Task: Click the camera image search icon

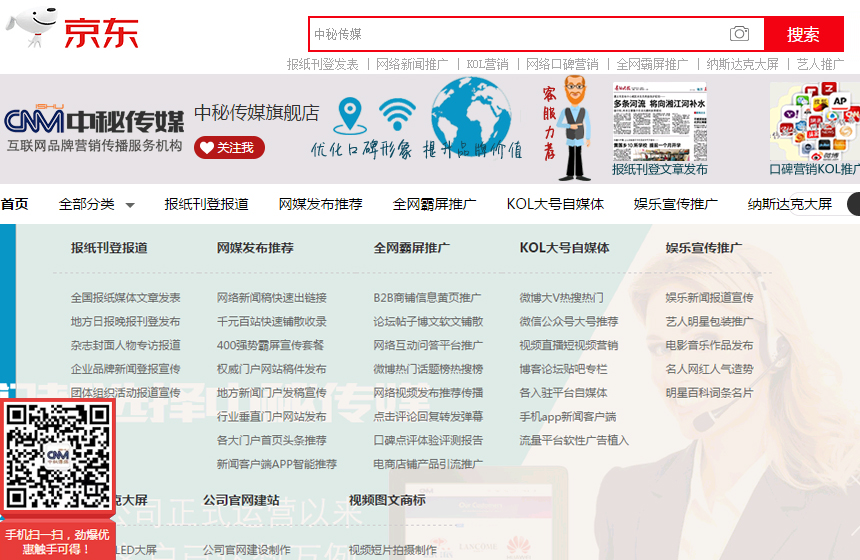Action: pyautogui.click(x=739, y=34)
